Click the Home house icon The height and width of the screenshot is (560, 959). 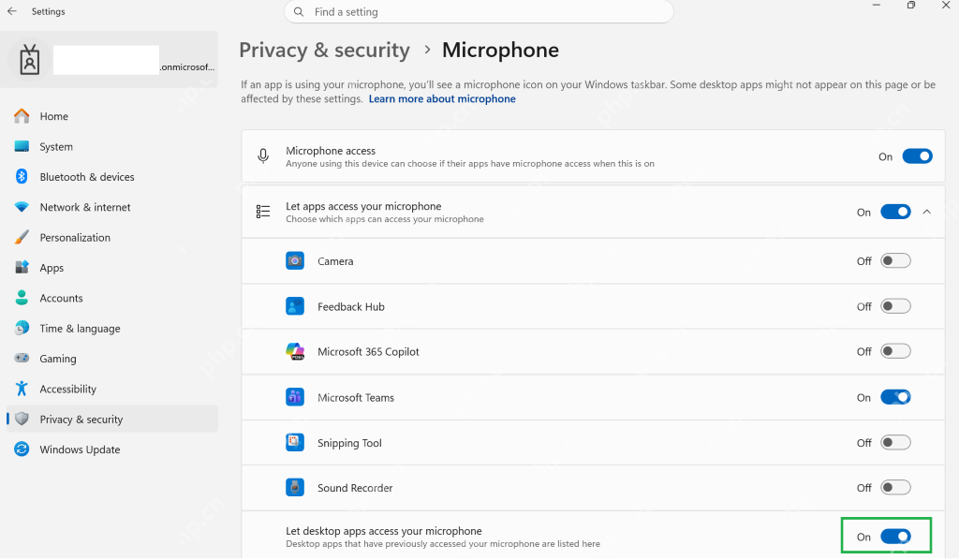click(x=22, y=115)
